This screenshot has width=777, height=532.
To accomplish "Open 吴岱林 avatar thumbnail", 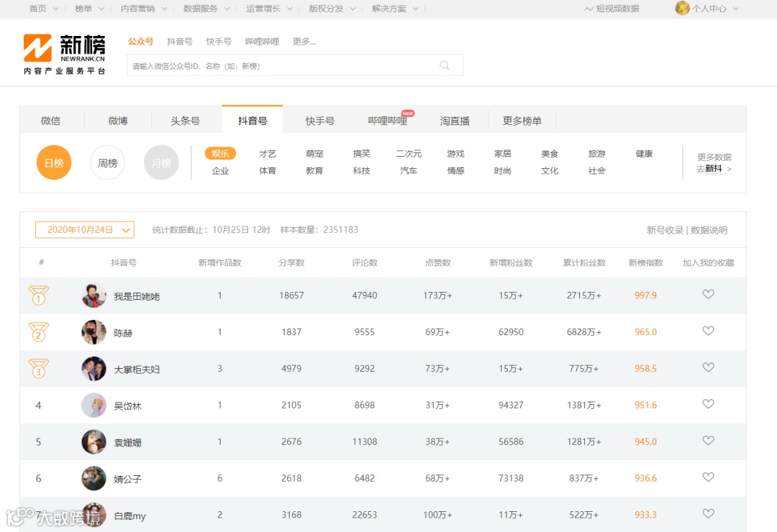I will (94, 405).
